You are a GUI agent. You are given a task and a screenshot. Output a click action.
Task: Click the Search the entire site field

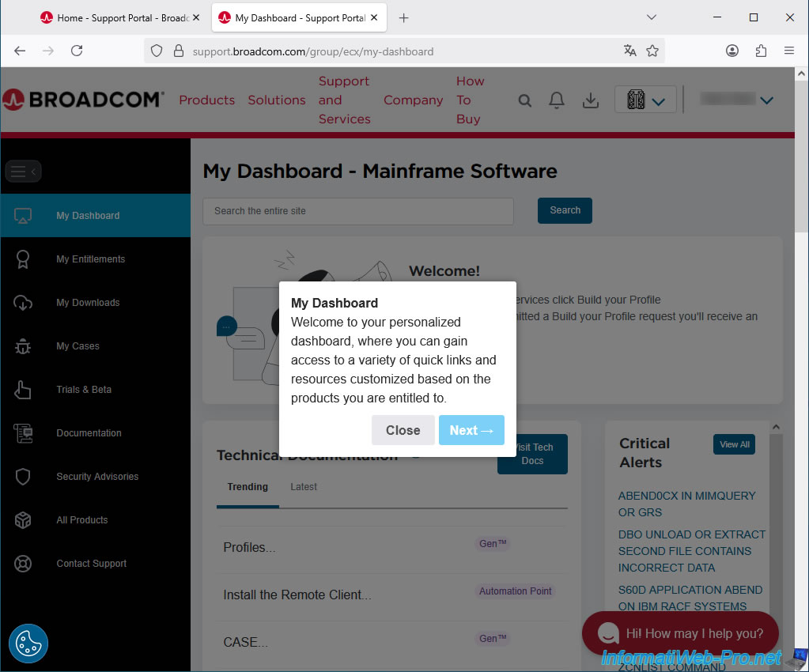pyautogui.click(x=358, y=211)
